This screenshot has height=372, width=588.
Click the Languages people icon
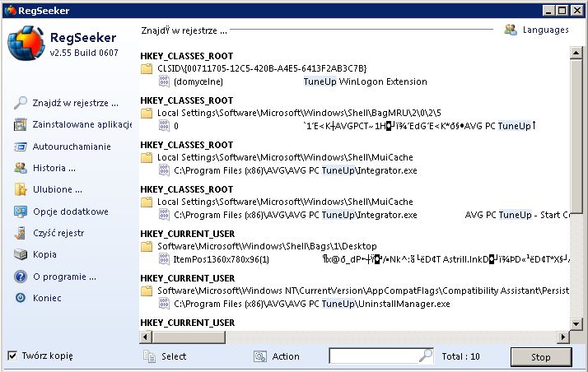pos(511,30)
